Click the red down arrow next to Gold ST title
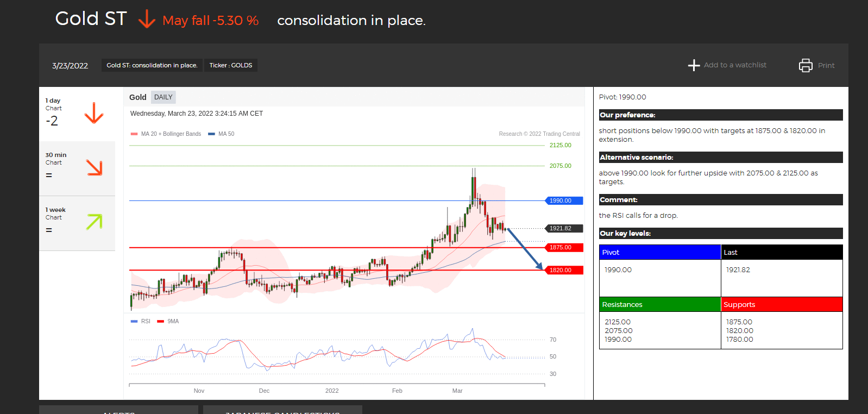 click(x=147, y=20)
